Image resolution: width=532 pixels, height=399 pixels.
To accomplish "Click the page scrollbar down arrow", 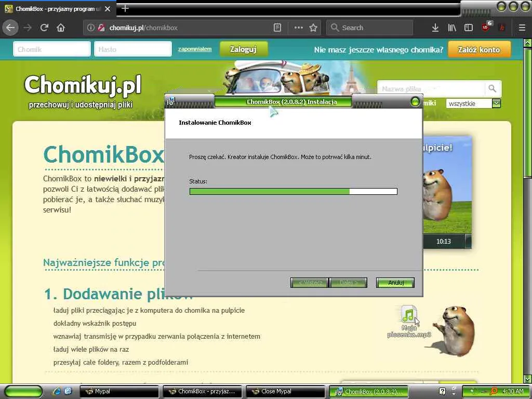I will [x=528, y=379].
